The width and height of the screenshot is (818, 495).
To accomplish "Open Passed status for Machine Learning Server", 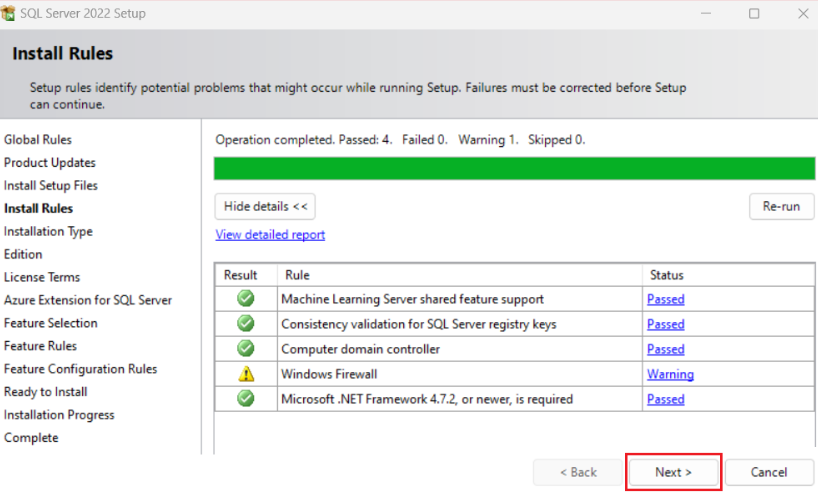I will pyautogui.click(x=666, y=299).
